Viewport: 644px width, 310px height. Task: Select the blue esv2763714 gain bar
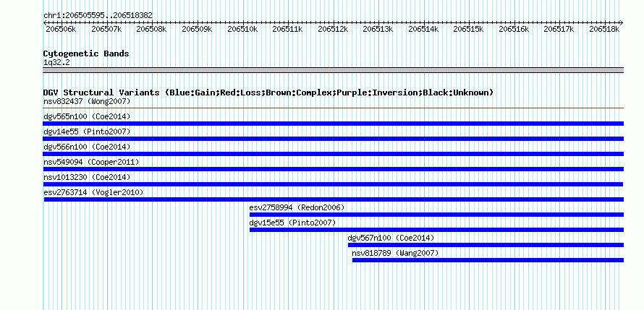(334, 199)
